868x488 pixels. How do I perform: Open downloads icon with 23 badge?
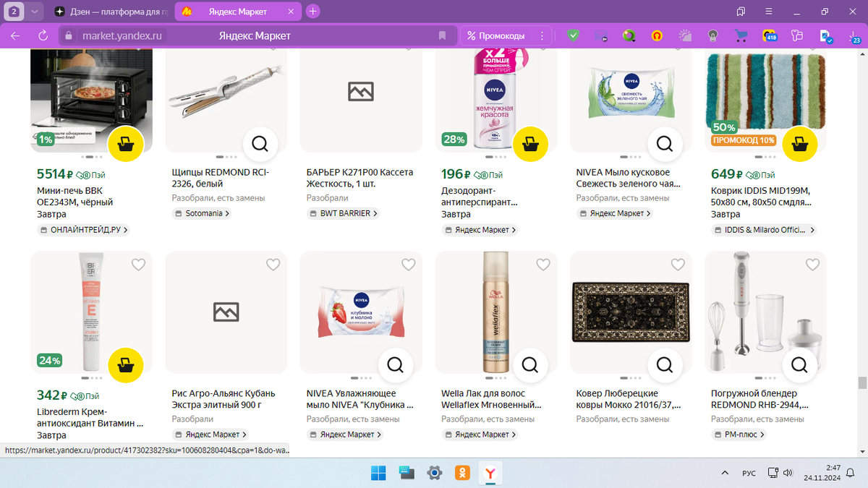click(x=854, y=37)
